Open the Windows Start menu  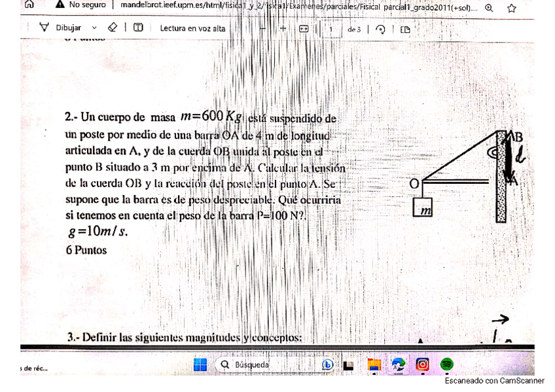tap(200, 365)
